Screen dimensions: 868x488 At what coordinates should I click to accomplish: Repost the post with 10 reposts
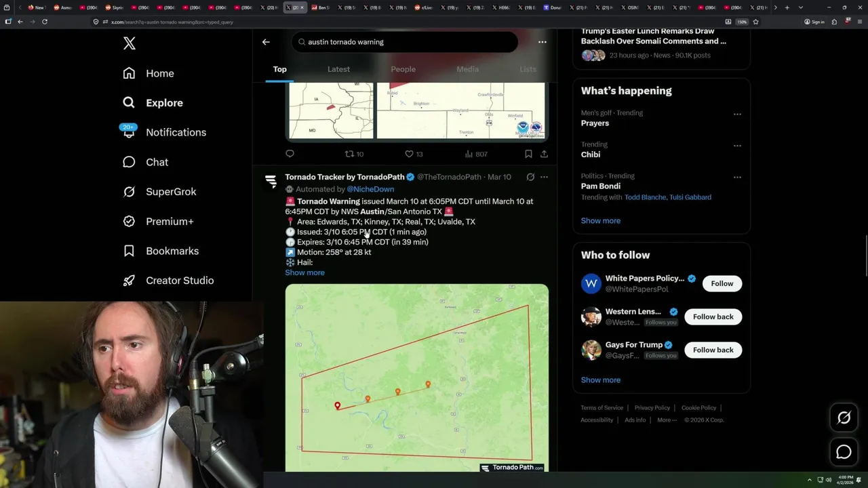coord(354,154)
